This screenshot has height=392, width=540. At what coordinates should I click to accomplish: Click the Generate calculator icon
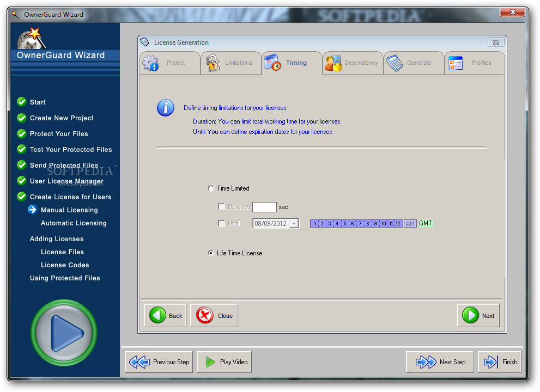click(x=395, y=63)
